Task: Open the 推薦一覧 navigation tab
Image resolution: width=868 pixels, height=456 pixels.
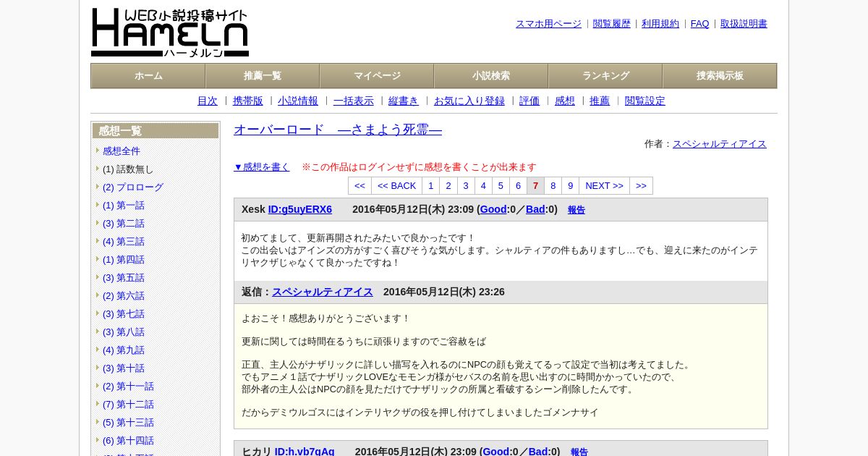Action: coord(263,76)
